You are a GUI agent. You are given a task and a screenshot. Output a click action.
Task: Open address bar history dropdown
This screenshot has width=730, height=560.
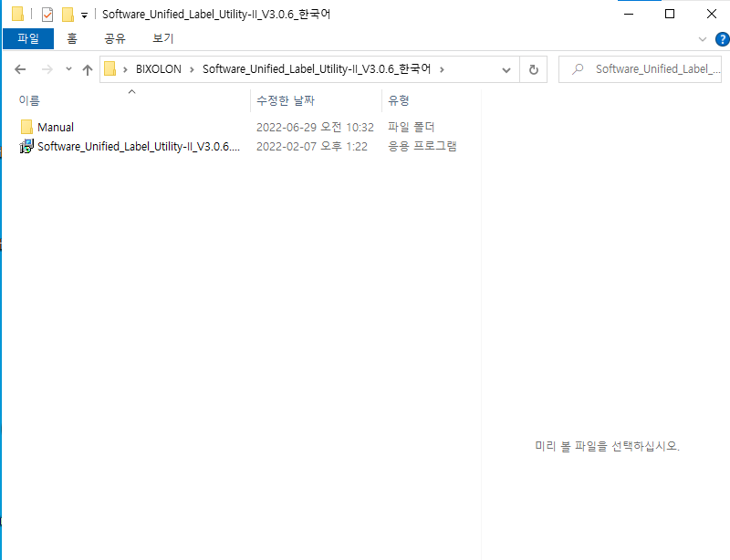point(506,70)
